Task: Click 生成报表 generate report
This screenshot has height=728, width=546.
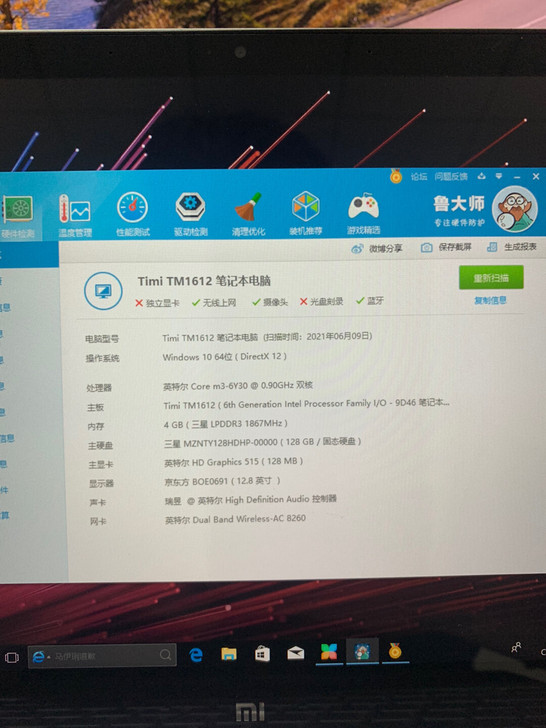Action: click(x=512, y=247)
